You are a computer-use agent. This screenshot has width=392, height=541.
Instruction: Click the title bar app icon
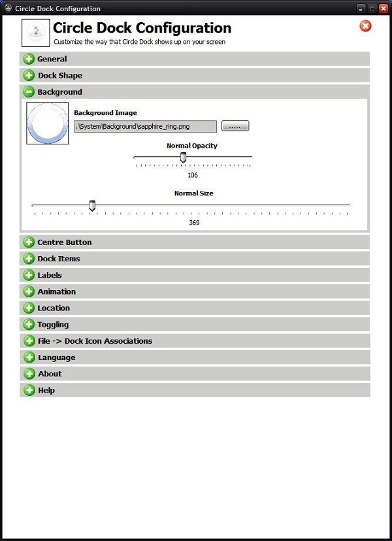pyautogui.click(x=8, y=8)
